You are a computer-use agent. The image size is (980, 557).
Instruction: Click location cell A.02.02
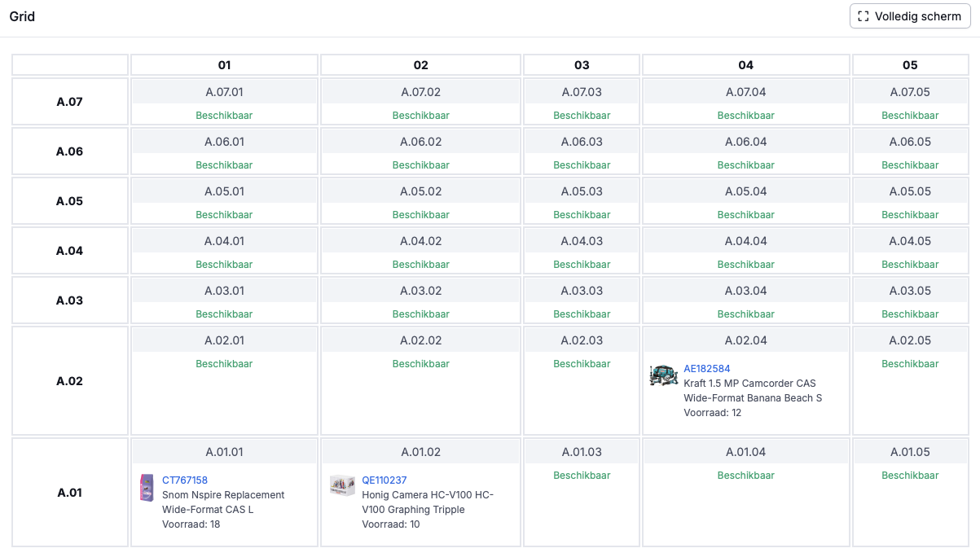pyautogui.click(x=420, y=341)
